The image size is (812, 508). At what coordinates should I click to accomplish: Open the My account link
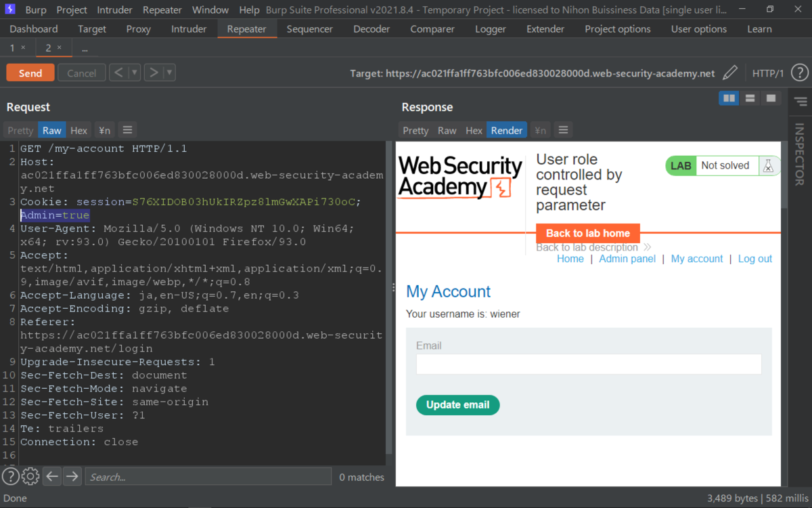[697, 259]
